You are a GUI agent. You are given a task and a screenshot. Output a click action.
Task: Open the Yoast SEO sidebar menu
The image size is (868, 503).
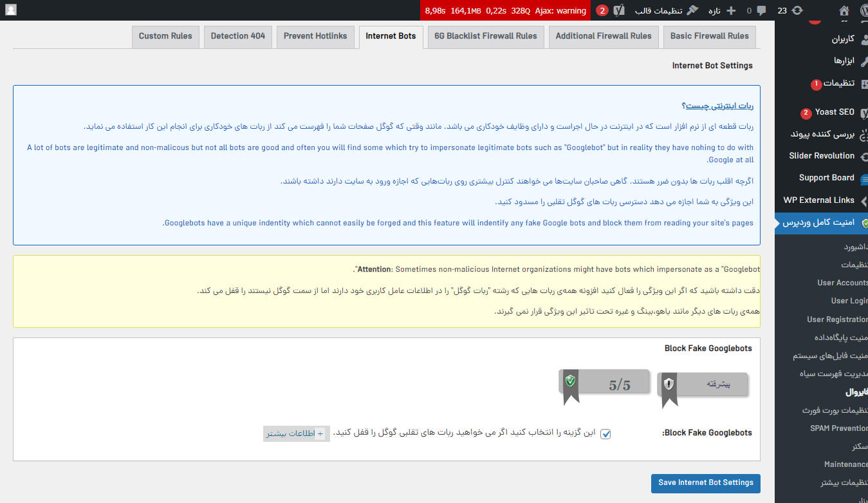click(835, 112)
